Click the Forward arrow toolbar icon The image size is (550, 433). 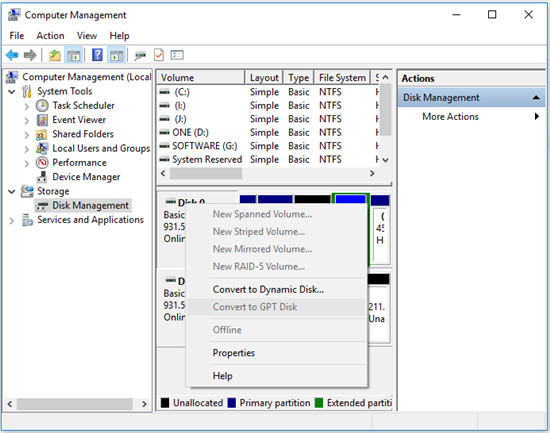[30, 55]
